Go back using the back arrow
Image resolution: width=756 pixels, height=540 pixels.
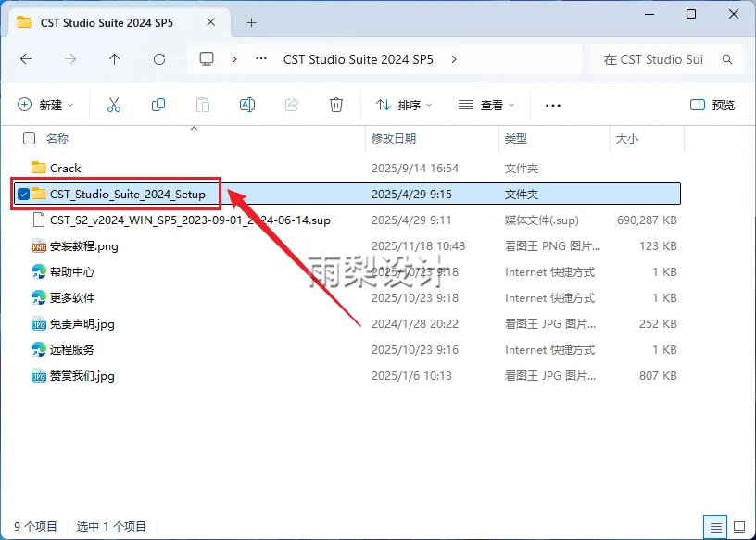[26, 59]
